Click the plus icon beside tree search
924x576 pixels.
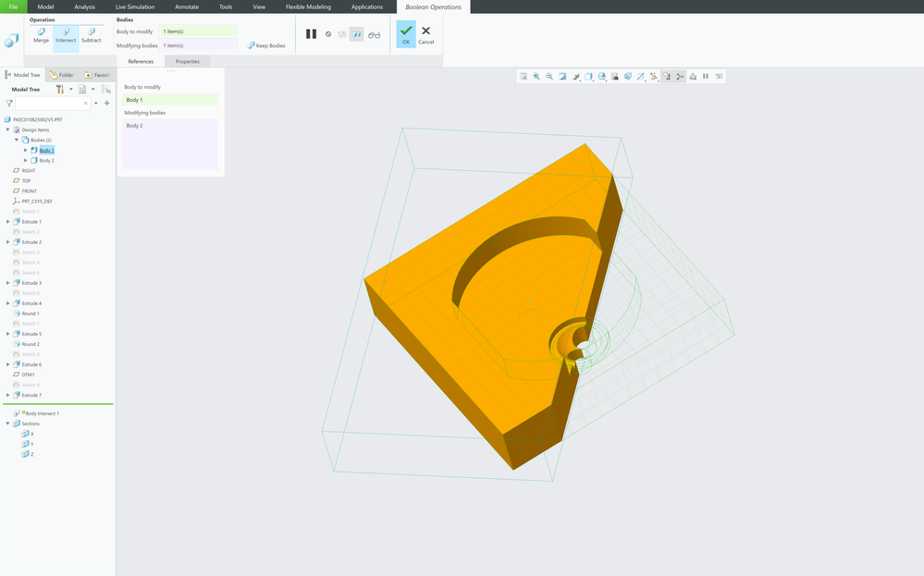[x=106, y=103]
